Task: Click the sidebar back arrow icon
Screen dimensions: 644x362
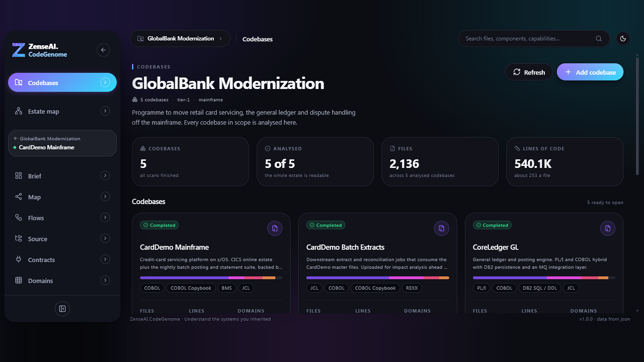Action: coord(103,50)
